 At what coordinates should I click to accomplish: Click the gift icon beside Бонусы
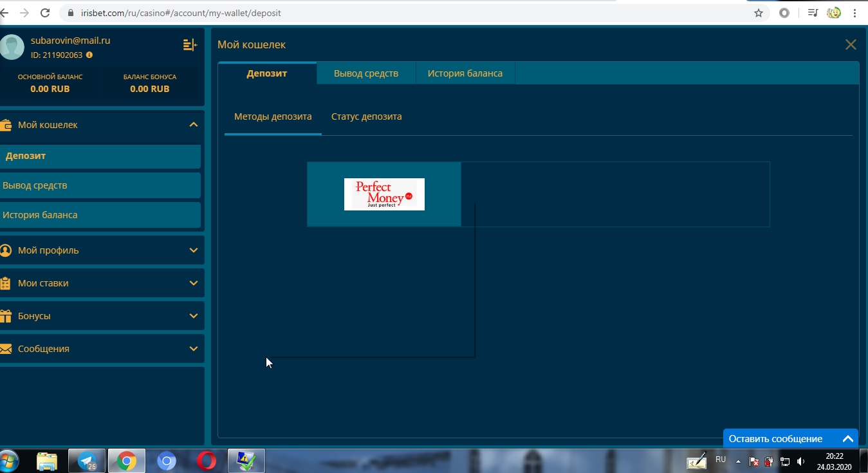(6, 316)
